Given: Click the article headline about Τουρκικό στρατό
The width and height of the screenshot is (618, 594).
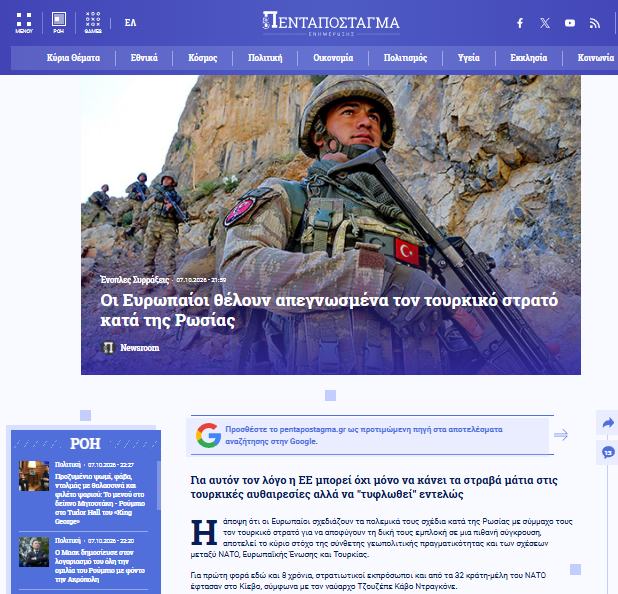Looking at the screenshot, I should click(329, 310).
